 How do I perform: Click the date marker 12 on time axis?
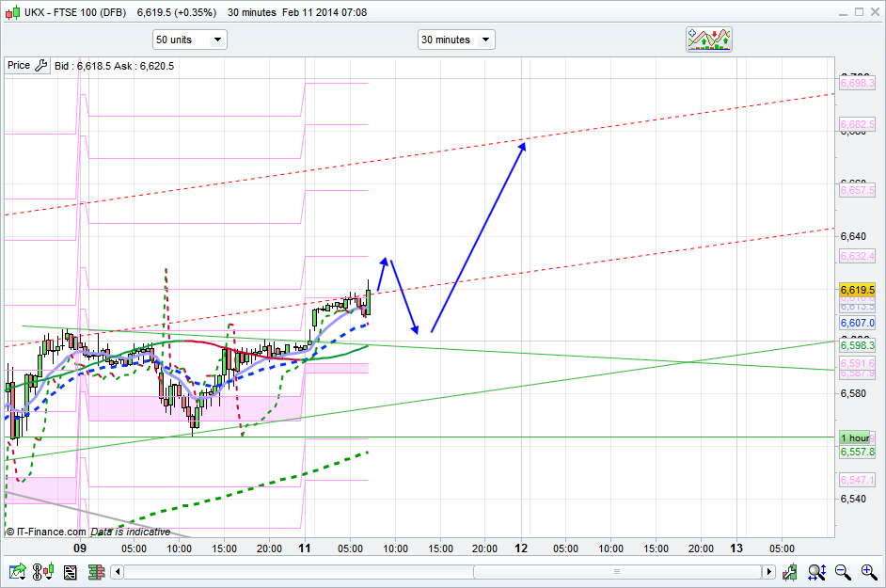pos(523,548)
